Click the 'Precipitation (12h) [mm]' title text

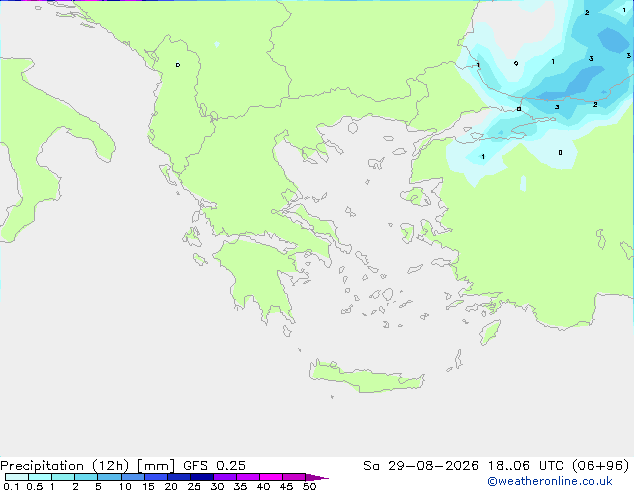(x=87, y=466)
